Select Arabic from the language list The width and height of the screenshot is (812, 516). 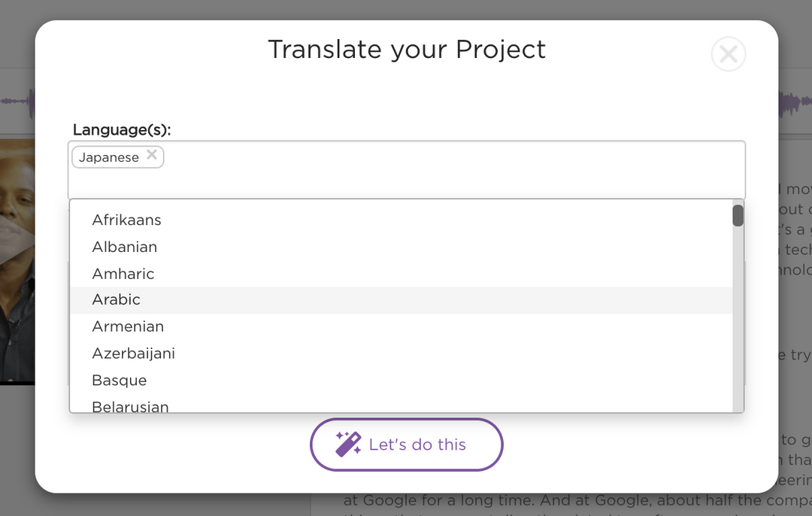click(x=117, y=299)
